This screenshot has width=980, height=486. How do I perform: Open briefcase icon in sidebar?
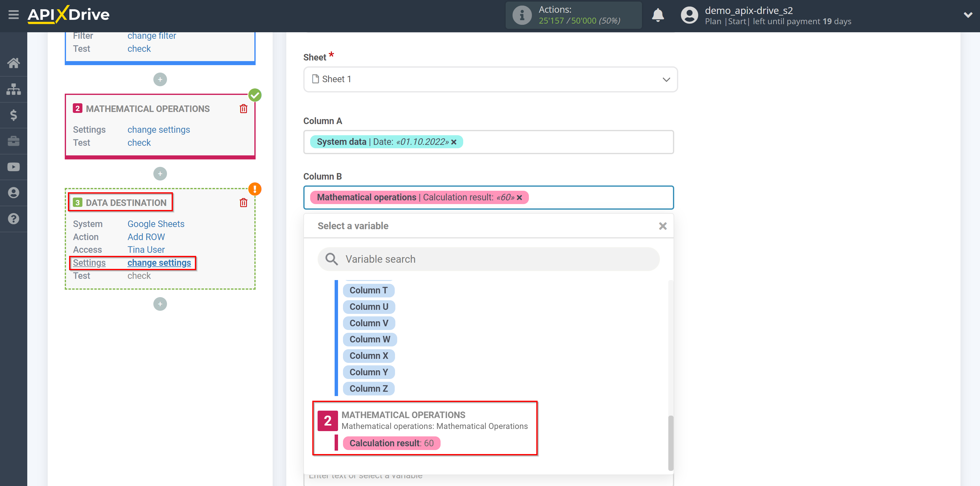click(x=14, y=141)
